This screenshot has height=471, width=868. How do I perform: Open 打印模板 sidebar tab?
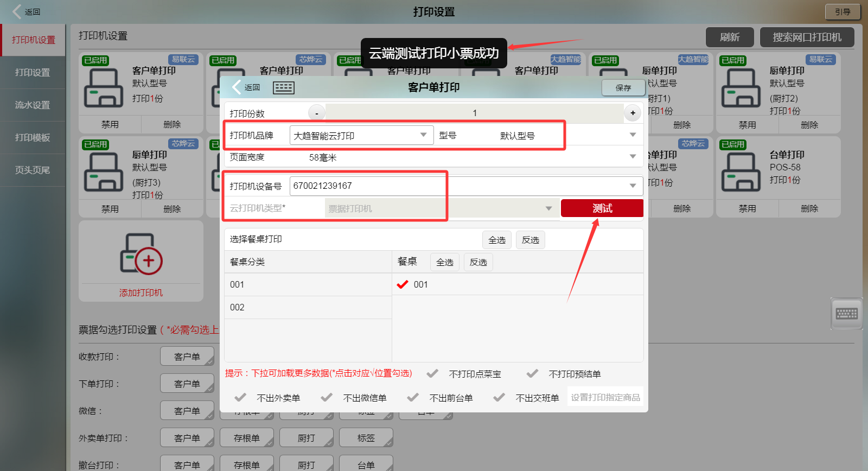pos(33,137)
